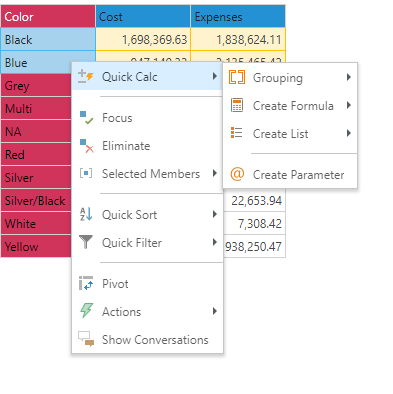Screen dimensions: 393x394
Task: Open the Quick Sort menu entry
Action: pyautogui.click(x=147, y=215)
